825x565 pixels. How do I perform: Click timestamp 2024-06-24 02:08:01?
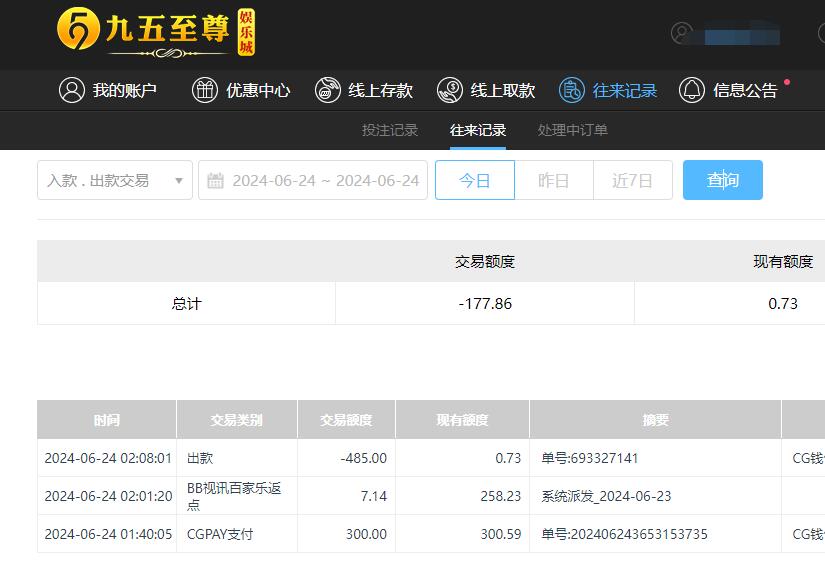108,458
